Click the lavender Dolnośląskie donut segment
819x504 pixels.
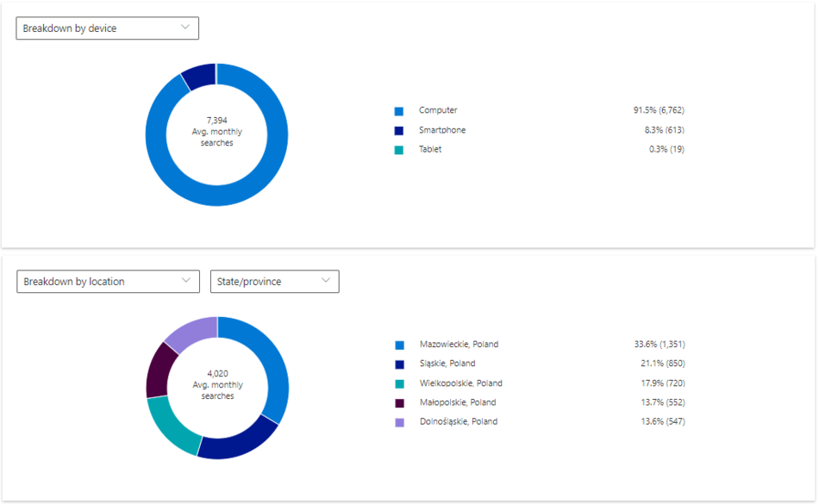(x=191, y=333)
